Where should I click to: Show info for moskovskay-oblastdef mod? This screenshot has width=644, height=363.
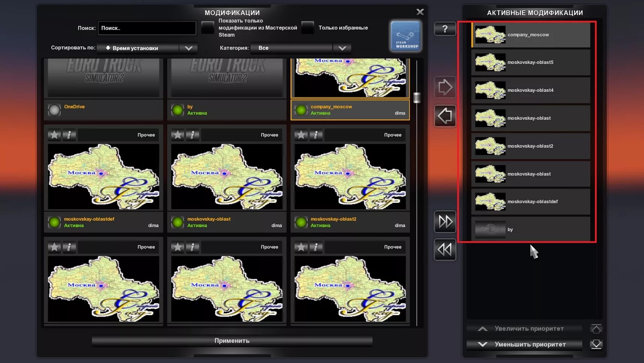click(69, 135)
